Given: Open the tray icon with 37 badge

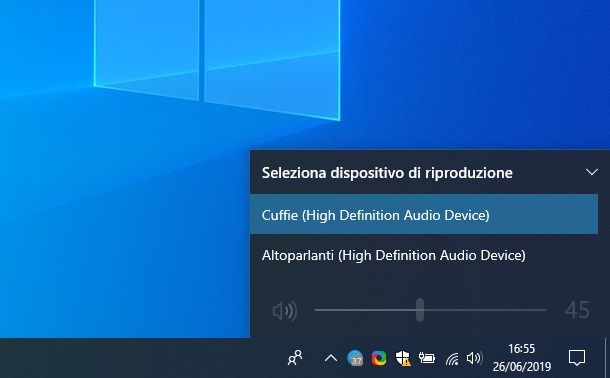Looking at the screenshot, I should [355, 358].
